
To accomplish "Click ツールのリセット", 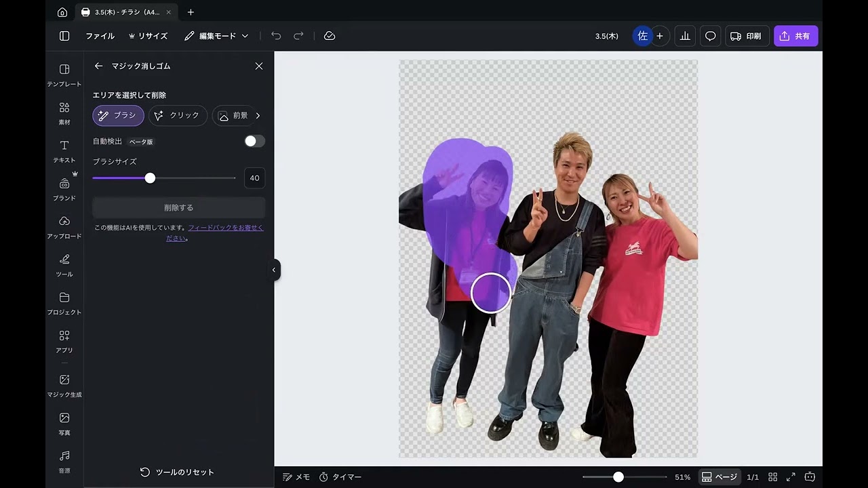I will coord(177,472).
